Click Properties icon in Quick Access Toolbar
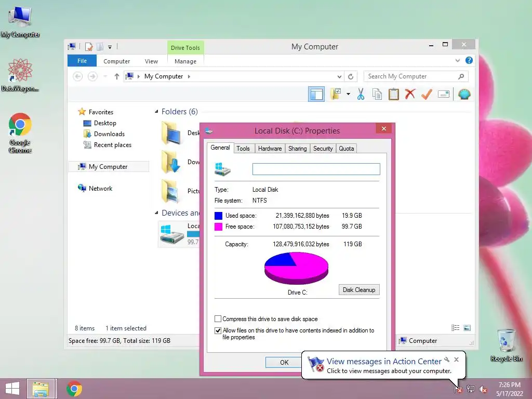 click(89, 47)
